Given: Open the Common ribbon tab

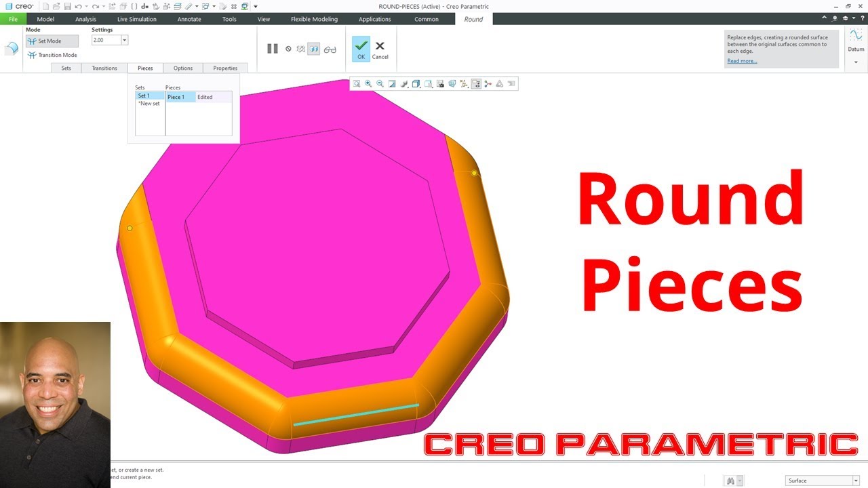Looking at the screenshot, I should coord(427,19).
